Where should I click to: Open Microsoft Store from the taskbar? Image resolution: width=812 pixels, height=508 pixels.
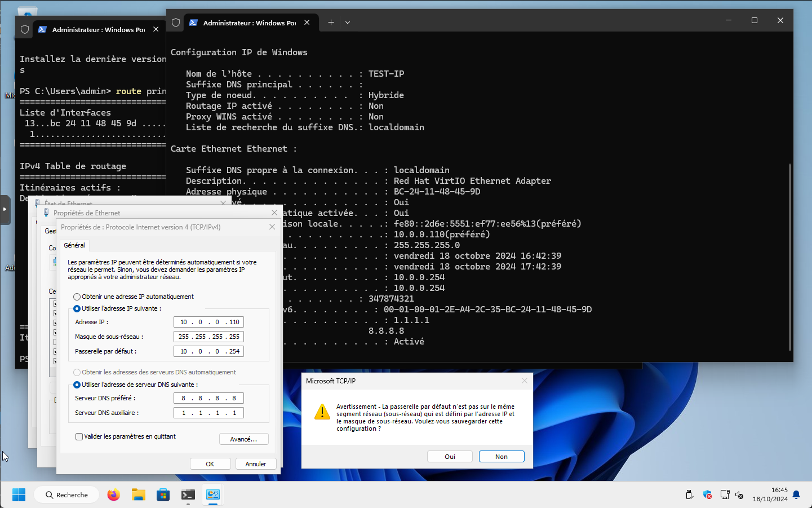[163, 494]
